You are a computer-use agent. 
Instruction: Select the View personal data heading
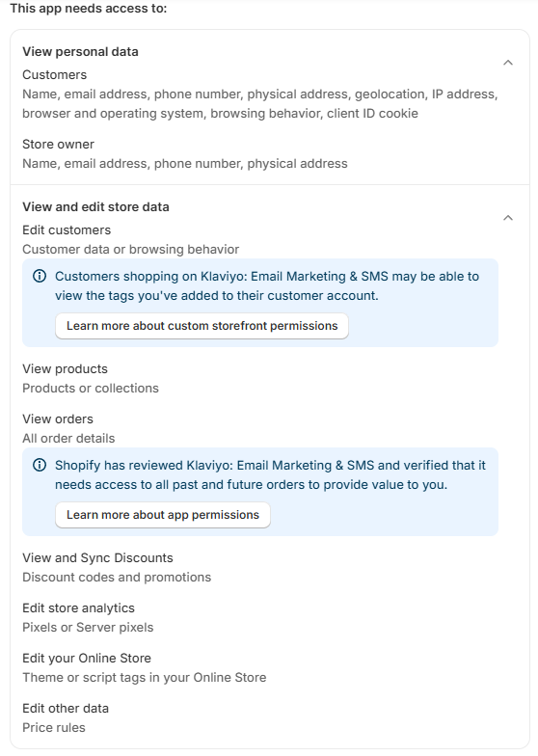tap(81, 52)
